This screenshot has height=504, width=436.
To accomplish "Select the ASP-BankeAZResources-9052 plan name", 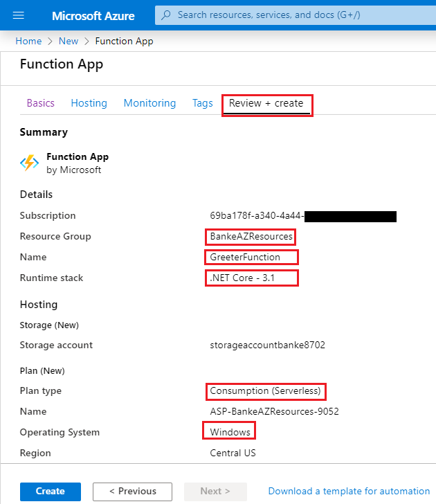I will [274, 412].
